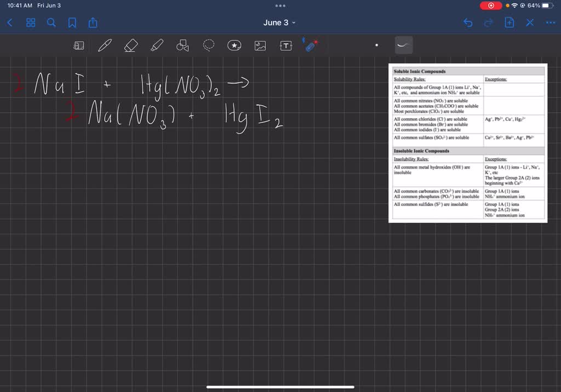The image size is (561, 392).
Task: Insert an image with the photo tool
Action: [x=260, y=45]
